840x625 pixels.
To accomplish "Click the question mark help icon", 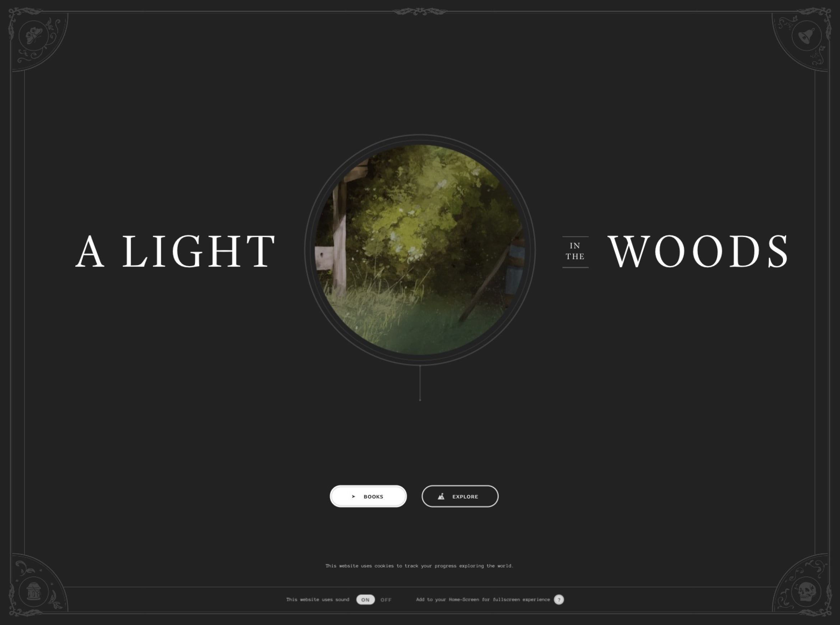I will 559,599.
